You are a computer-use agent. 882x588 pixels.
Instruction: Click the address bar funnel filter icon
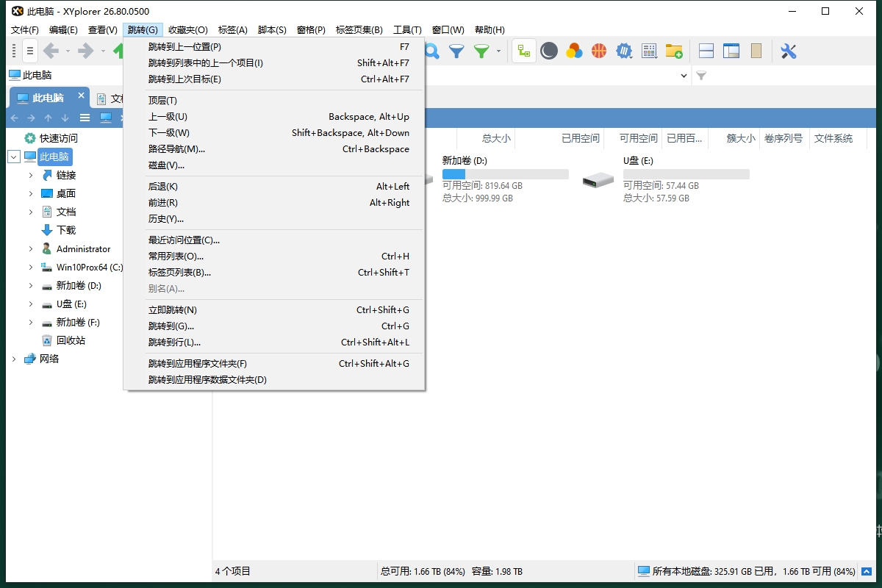pyautogui.click(x=701, y=76)
